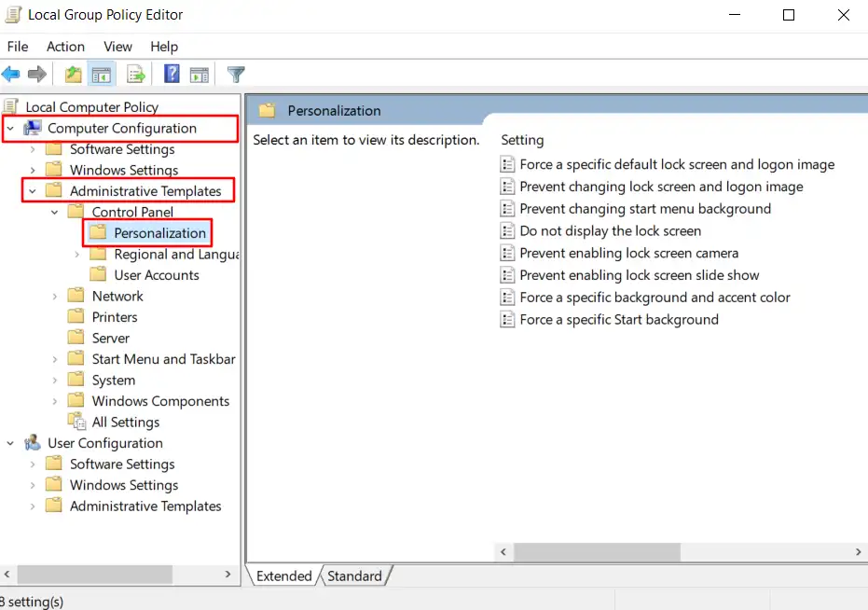Open the Action menu
Image resolution: width=868 pixels, height=610 pixels.
pyautogui.click(x=64, y=47)
